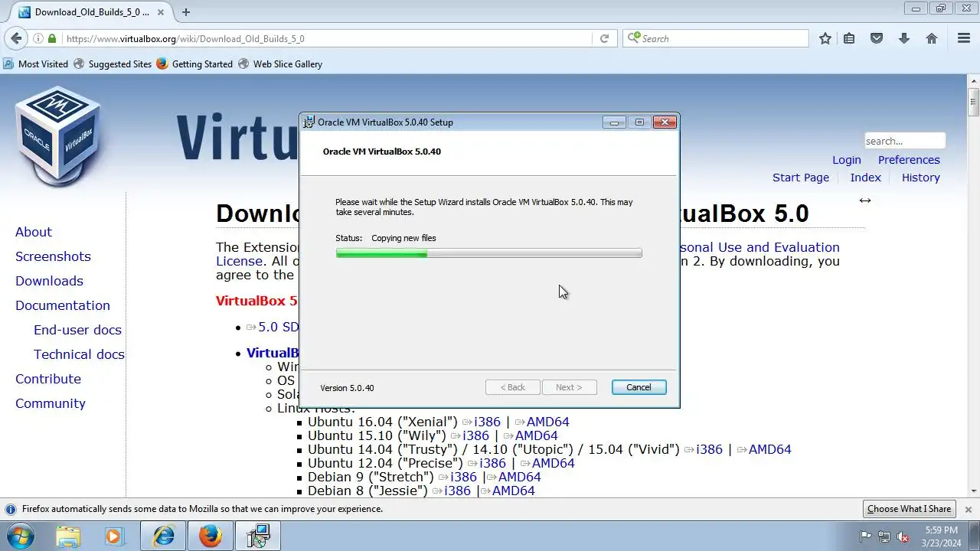Screen dimensions: 980x551
Task: Click the VirtualBox cube logo
Action: click(x=57, y=135)
